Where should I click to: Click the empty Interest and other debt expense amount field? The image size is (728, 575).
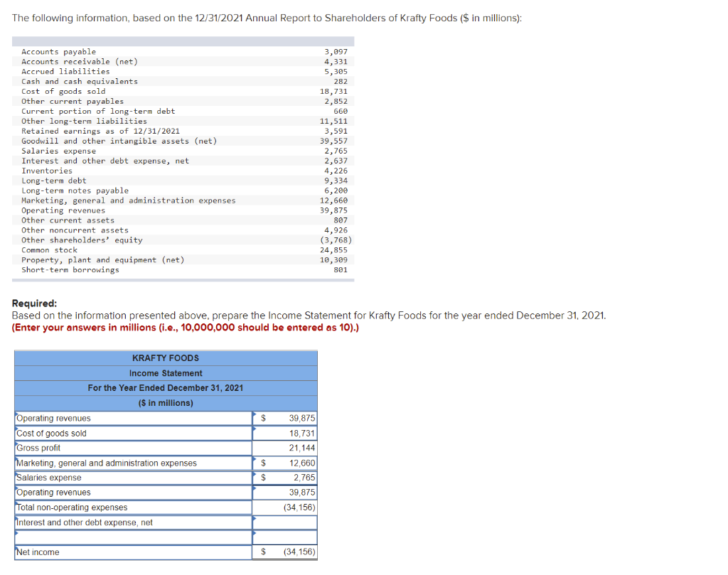[285, 522]
